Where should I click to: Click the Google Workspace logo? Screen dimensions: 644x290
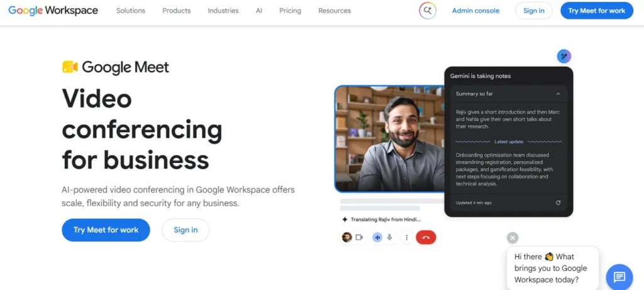pyautogui.click(x=53, y=11)
